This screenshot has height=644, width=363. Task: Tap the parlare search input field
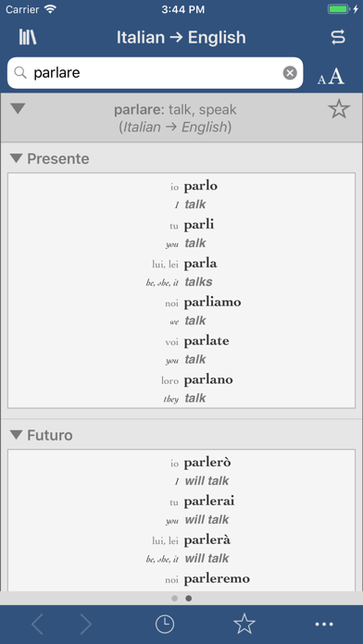[156, 73]
